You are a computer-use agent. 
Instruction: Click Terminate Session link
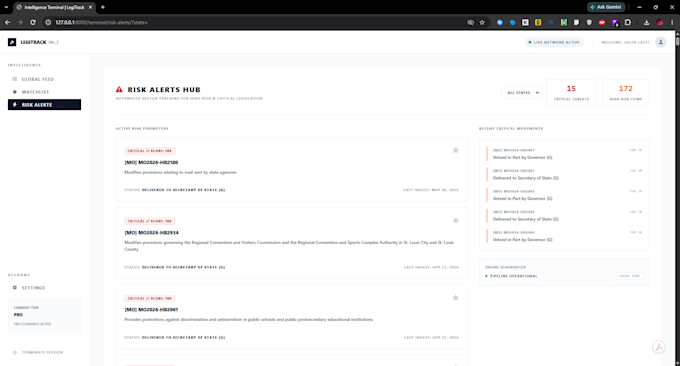click(x=42, y=352)
